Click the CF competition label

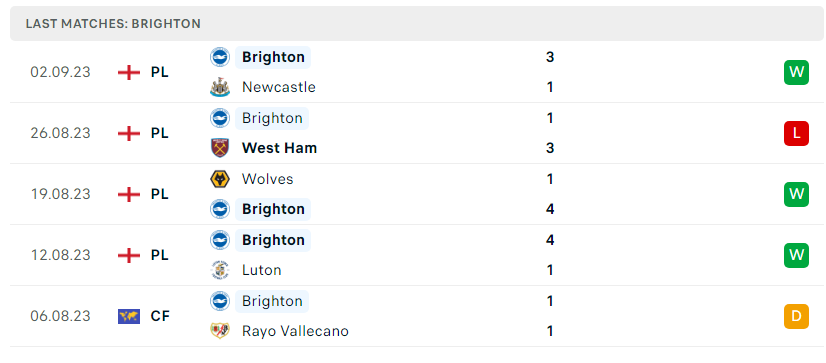(x=160, y=316)
